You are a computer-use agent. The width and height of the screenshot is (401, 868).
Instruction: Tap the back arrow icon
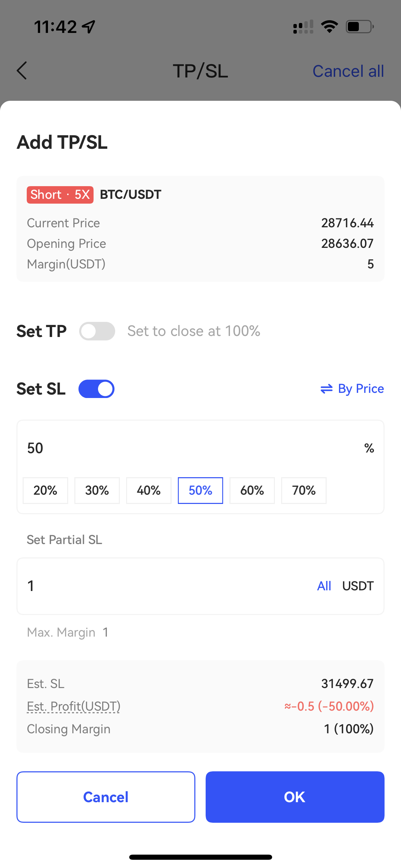pyautogui.click(x=22, y=71)
